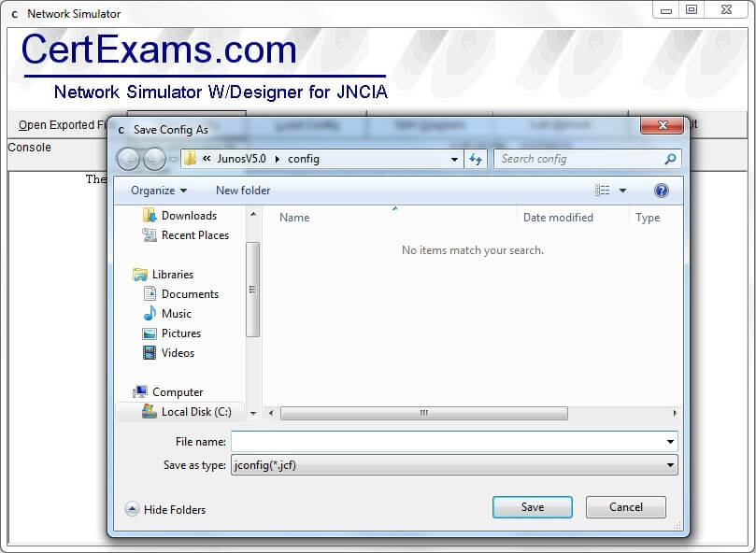This screenshot has height=553, width=756.
Task: Click the Refresh button next to address bar
Action: click(476, 159)
